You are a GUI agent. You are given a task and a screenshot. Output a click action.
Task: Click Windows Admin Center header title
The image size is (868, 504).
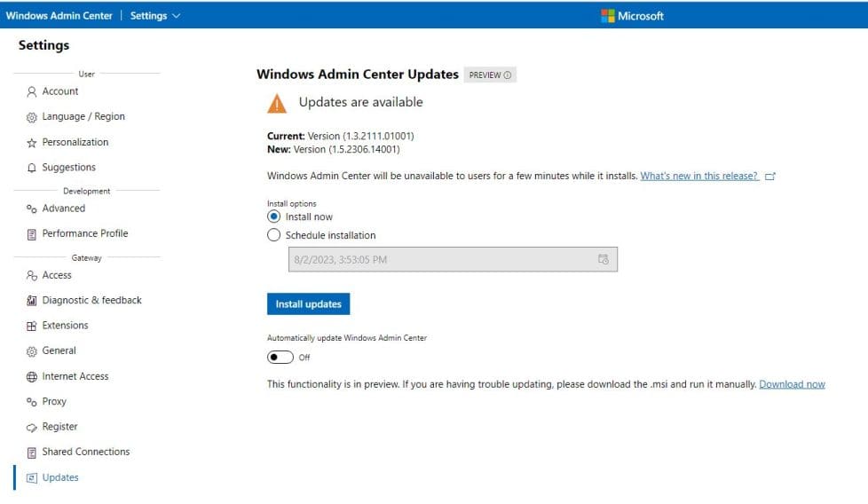coord(59,16)
